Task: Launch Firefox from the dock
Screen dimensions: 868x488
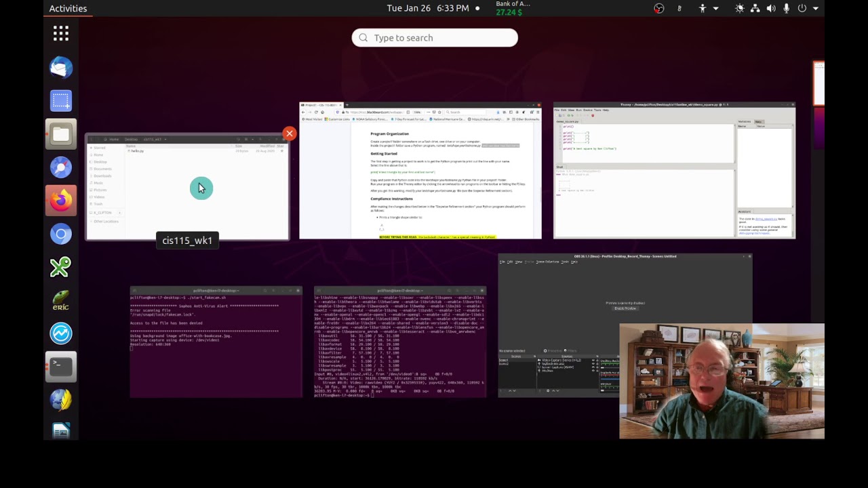Action: click(61, 201)
